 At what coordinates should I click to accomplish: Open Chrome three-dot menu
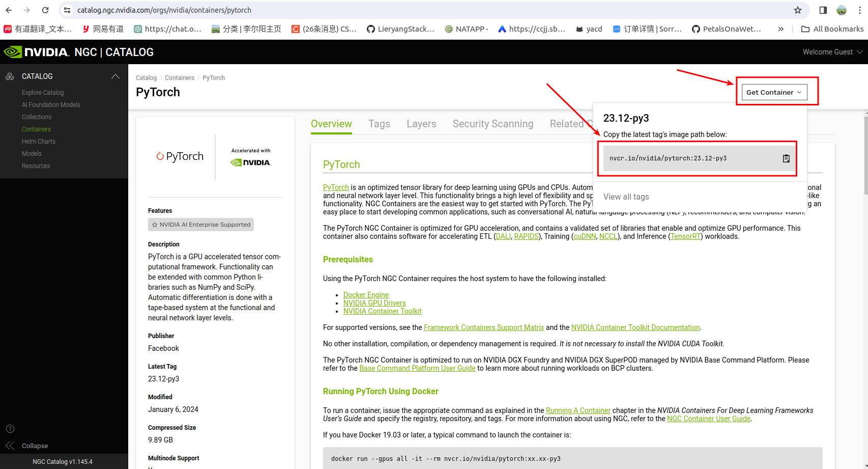(x=860, y=10)
